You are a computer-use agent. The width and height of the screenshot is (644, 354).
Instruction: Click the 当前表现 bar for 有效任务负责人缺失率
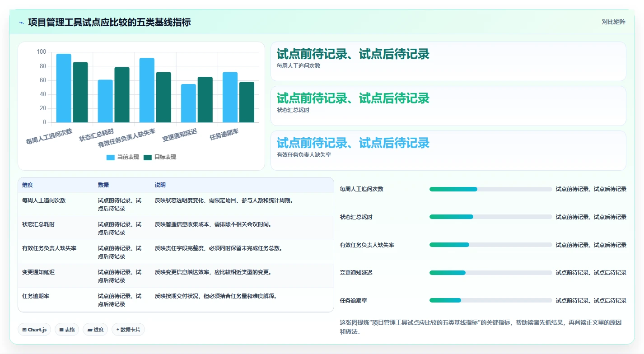point(147,90)
